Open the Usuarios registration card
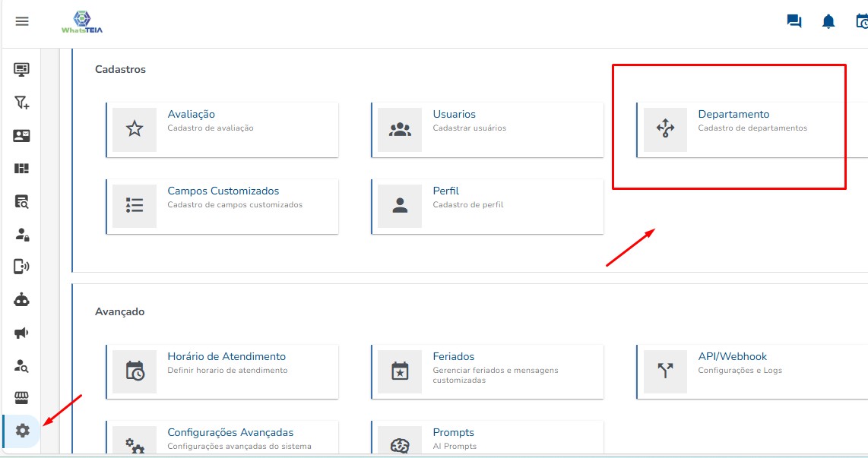Screen dimensions: 868x458 [x=486, y=129]
